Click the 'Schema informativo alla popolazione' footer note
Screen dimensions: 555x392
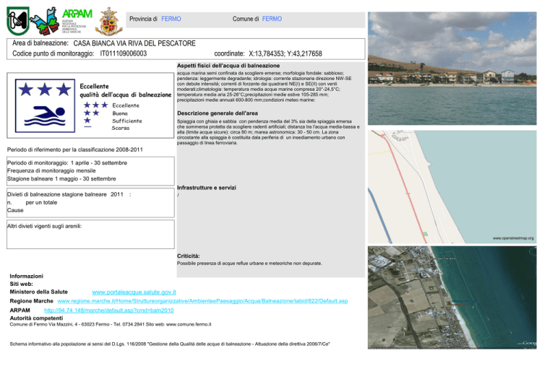[170, 344]
